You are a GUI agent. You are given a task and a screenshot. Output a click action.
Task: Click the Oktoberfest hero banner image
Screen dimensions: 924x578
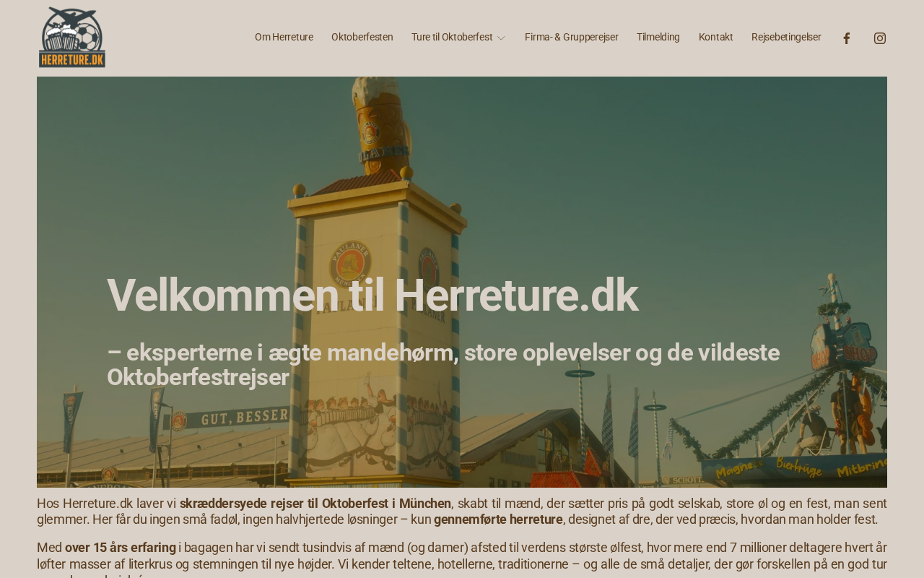coord(462,282)
